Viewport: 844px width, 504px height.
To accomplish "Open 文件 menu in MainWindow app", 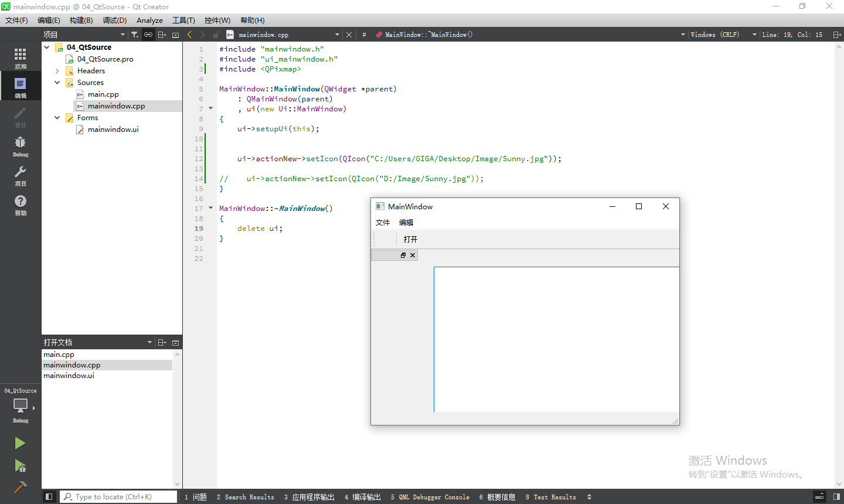I will tap(383, 222).
